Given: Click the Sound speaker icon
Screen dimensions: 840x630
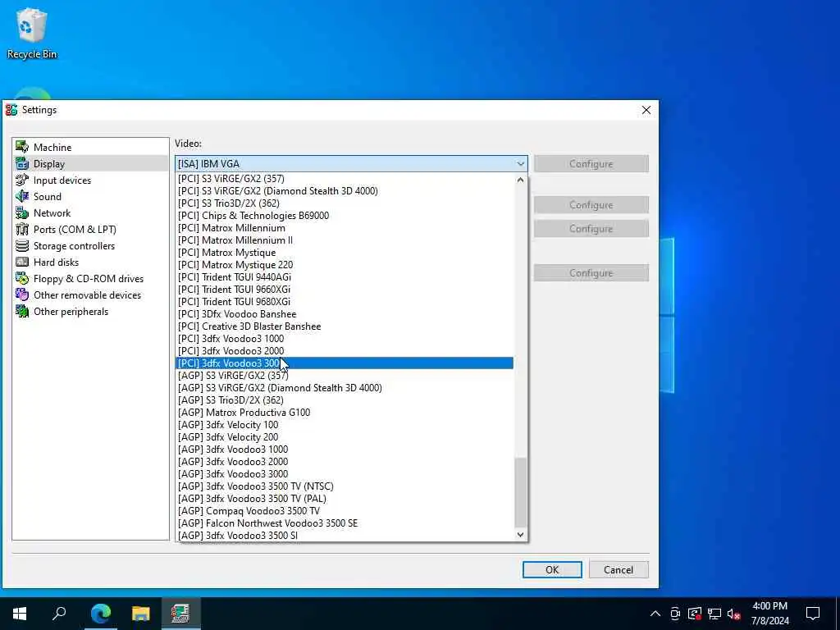Looking at the screenshot, I should [22, 196].
